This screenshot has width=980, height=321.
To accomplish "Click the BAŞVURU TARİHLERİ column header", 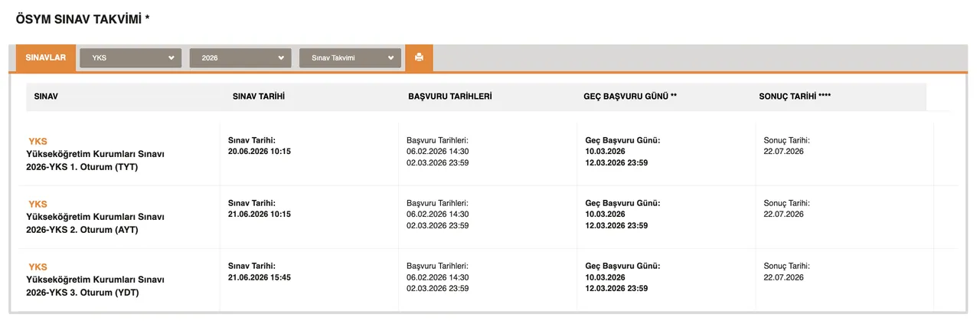I will click(x=450, y=97).
